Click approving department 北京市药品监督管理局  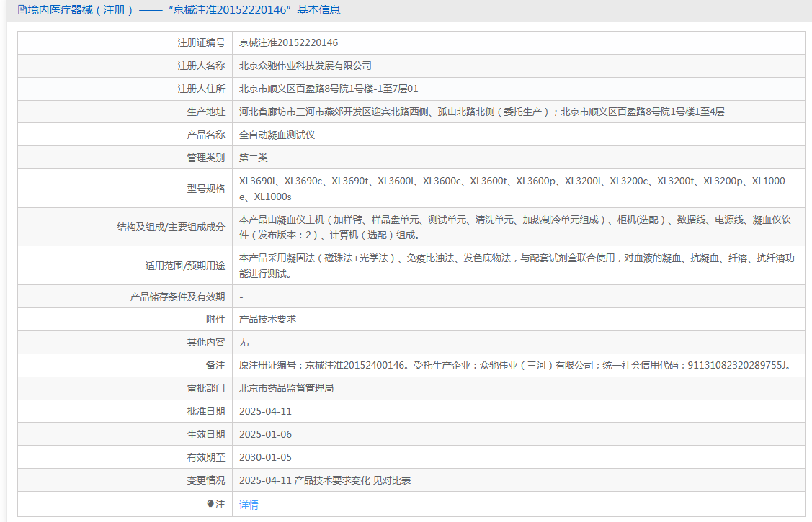click(286, 388)
